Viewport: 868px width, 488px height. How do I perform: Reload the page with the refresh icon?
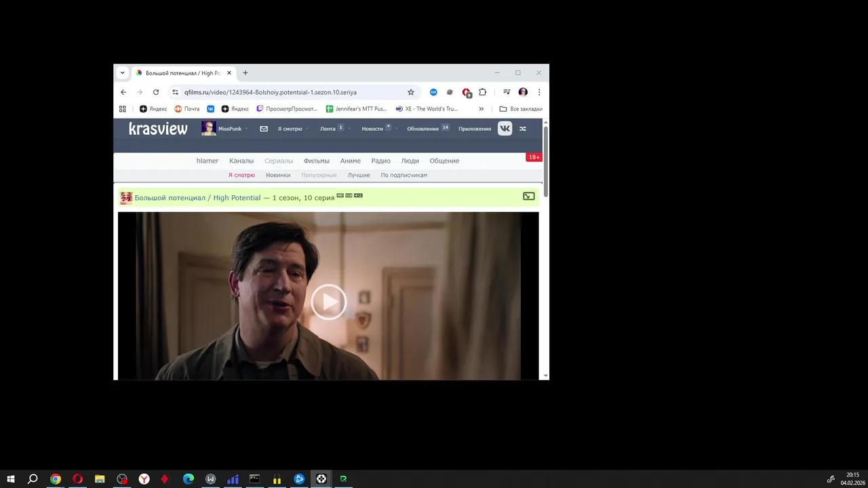pyautogui.click(x=156, y=92)
